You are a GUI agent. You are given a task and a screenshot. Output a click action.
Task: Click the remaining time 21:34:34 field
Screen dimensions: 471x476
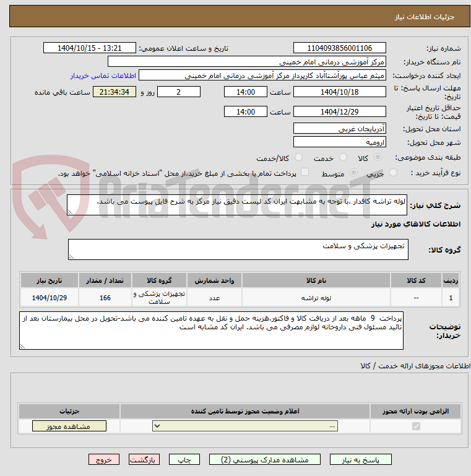[115, 92]
